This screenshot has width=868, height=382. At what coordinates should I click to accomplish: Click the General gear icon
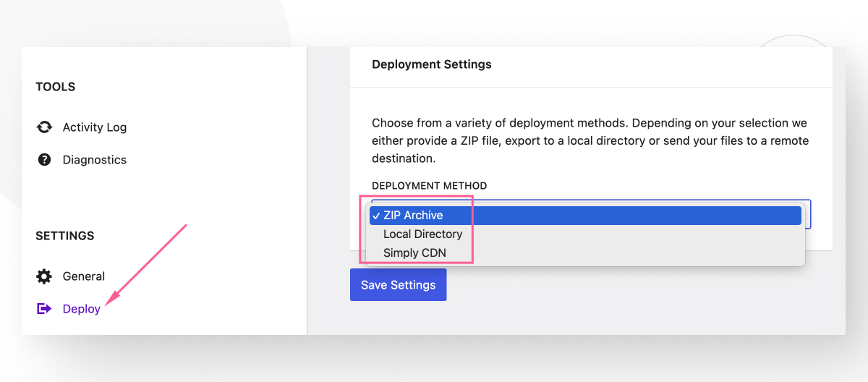pos(44,276)
